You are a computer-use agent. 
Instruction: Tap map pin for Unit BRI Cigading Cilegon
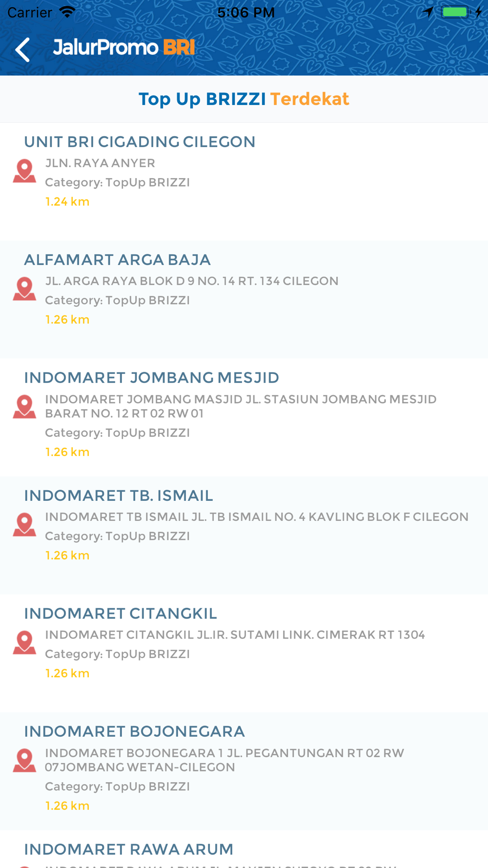[x=24, y=171]
